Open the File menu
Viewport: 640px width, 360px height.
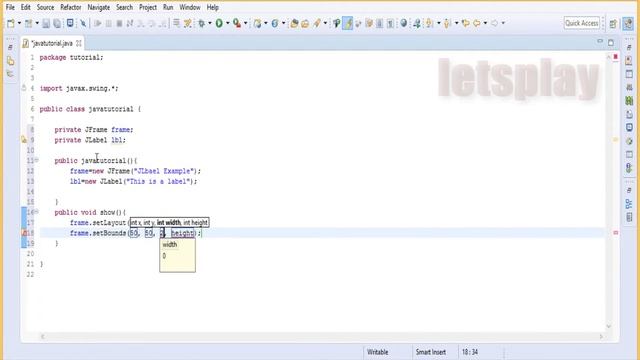[10, 7]
